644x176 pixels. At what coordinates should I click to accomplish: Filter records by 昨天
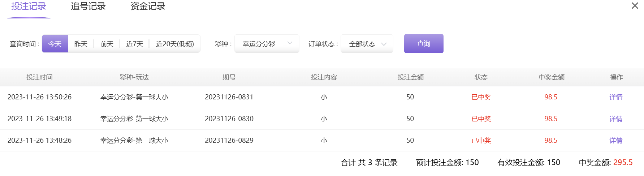[x=81, y=44]
